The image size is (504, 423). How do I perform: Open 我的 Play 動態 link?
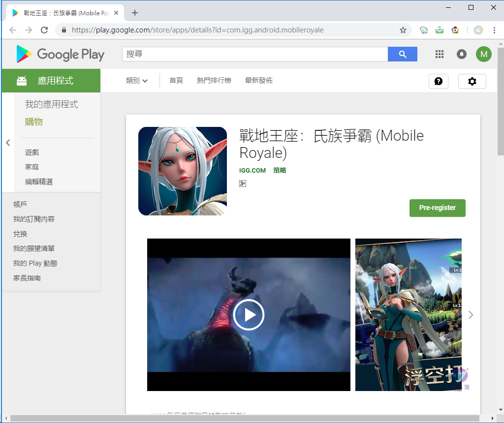click(x=35, y=263)
